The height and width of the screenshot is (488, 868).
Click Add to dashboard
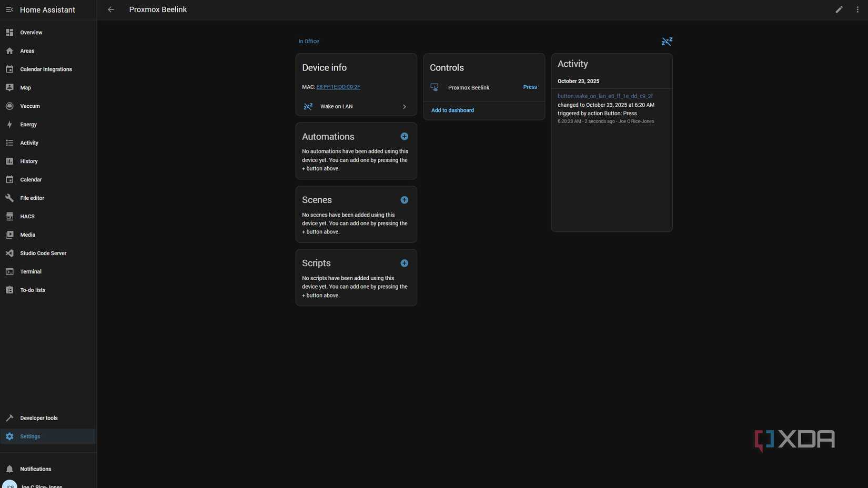coord(452,110)
